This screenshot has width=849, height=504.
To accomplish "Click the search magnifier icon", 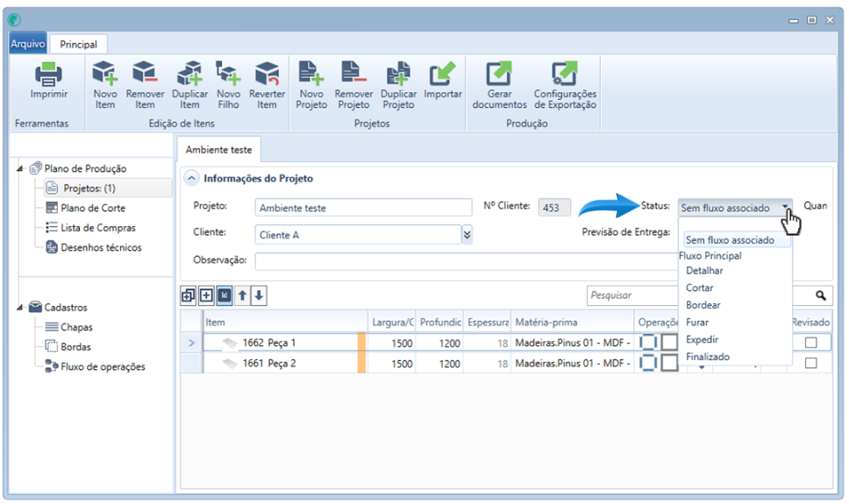I will tap(821, 295).
